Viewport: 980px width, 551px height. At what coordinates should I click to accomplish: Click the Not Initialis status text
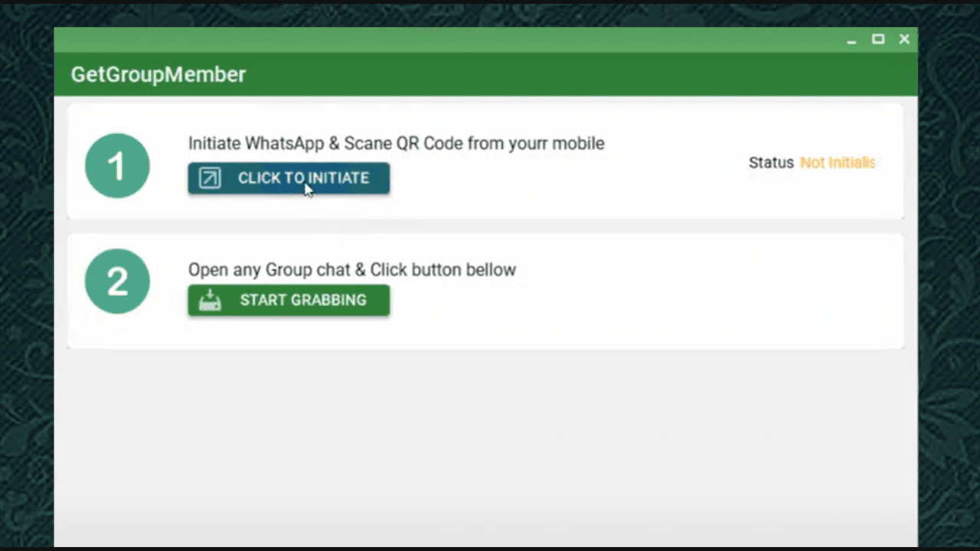tap(838, 162)
